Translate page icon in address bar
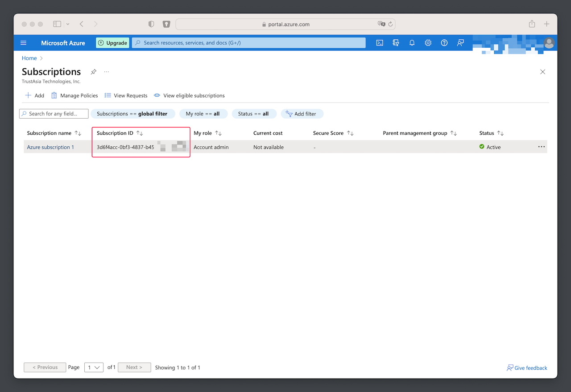The width and height of the screenshot is (571, 392). (381, 24)
